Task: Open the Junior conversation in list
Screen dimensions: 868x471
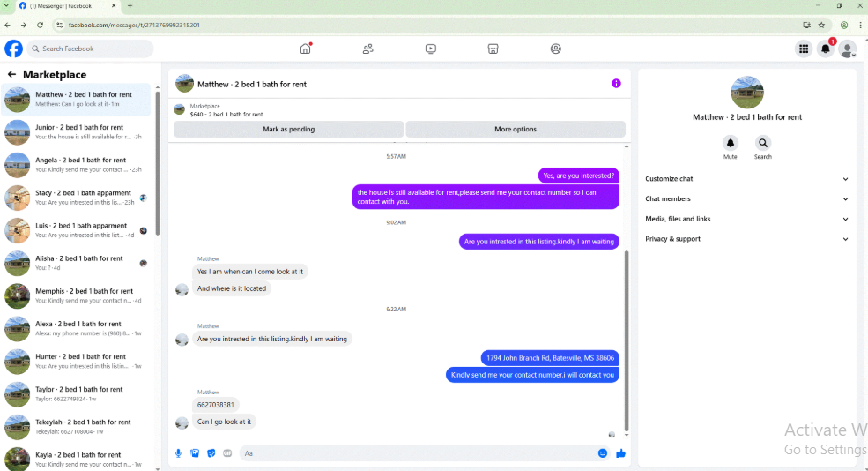Action: [77, 132]
